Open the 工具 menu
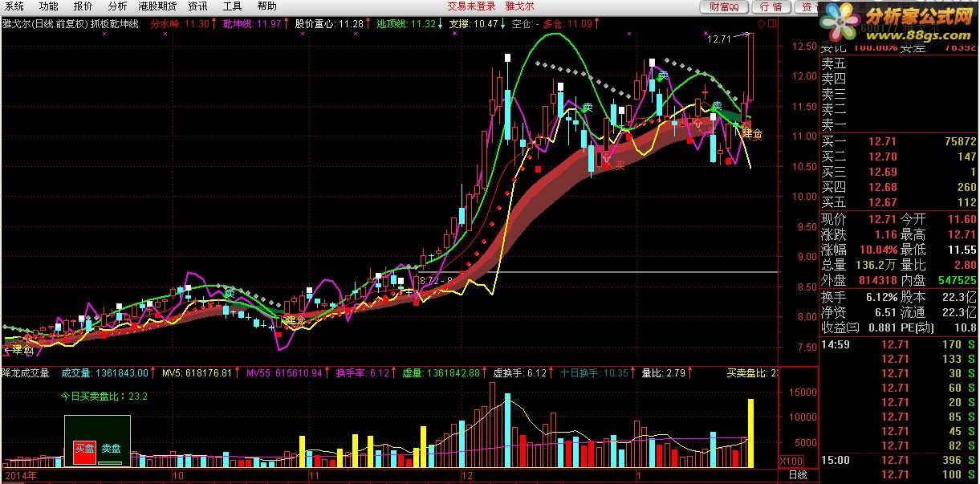This screenshot has height=484, width=980. coord(232,6)
